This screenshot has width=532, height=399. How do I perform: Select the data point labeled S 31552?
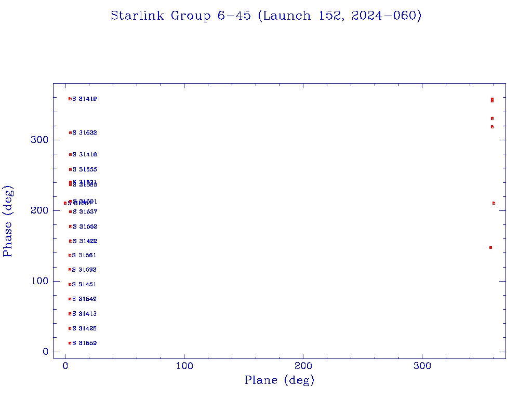[71, 227]
